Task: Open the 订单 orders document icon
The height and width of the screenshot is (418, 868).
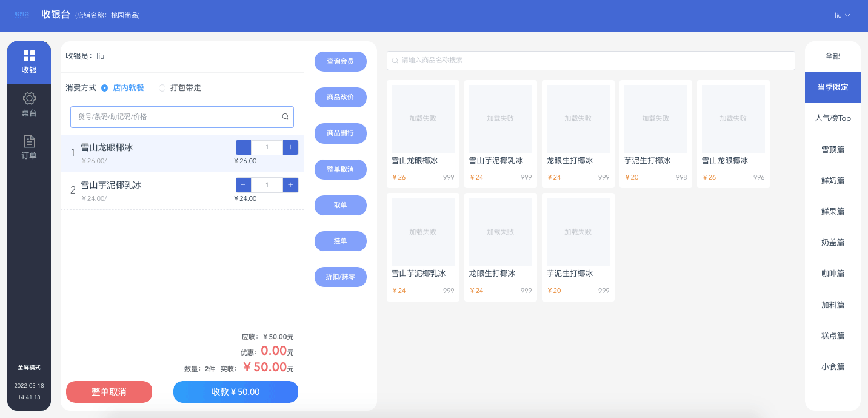Action: [x=29, y=141]
